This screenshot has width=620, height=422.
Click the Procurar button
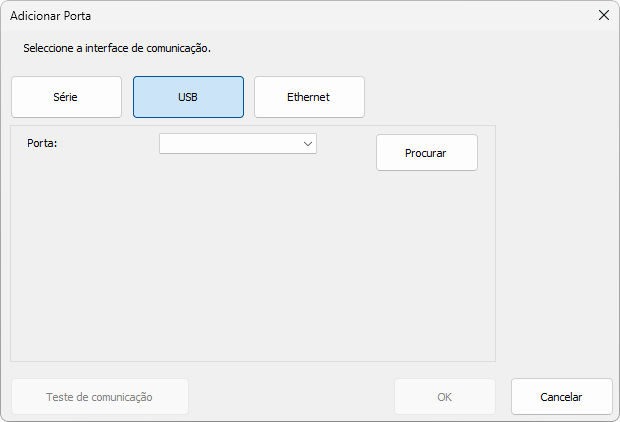point(427,153)
